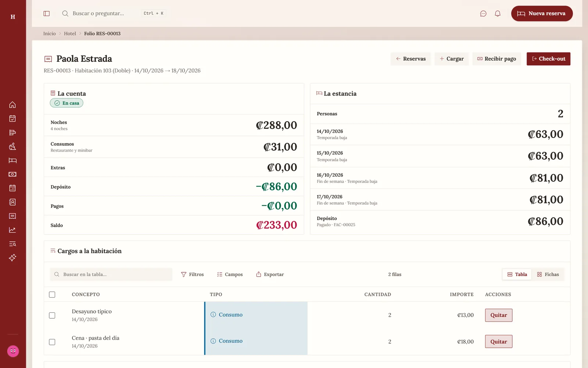Open the calendar check icon in sidebar
The width and height of the screenshot is (588, 368).
point(12,118)
